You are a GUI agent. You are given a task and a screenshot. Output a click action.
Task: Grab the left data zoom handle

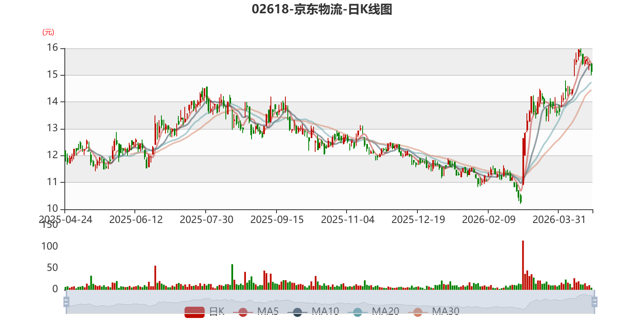pyautogui.click(x=66, y=301)
